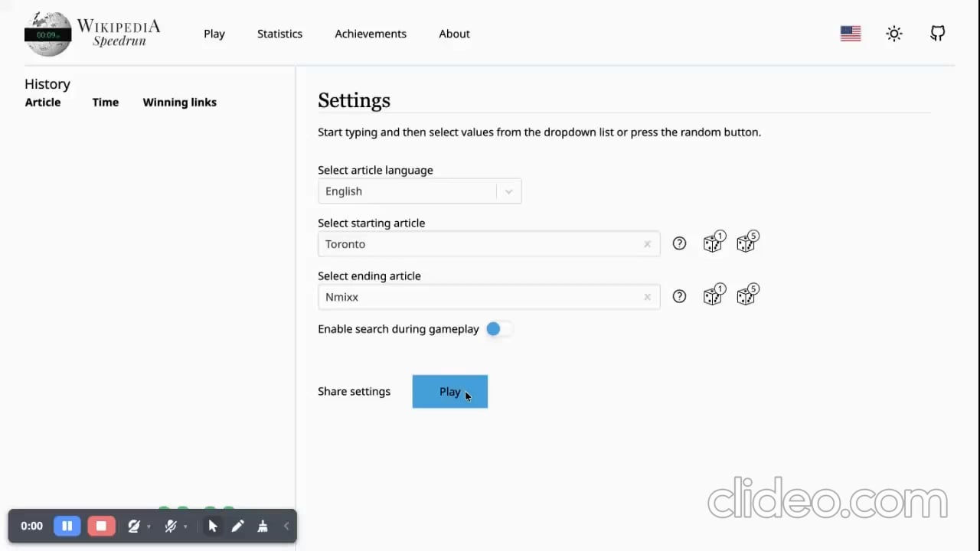Expand the webcam options arrow
This screenshot has height=551, width=980.
point(149,527)
